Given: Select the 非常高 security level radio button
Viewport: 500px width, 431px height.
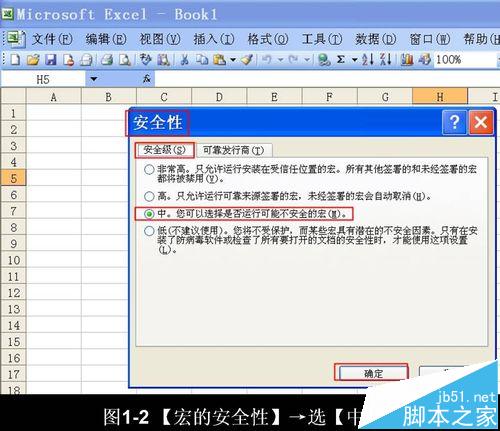Looking at the screenshot, I should 149,169.
